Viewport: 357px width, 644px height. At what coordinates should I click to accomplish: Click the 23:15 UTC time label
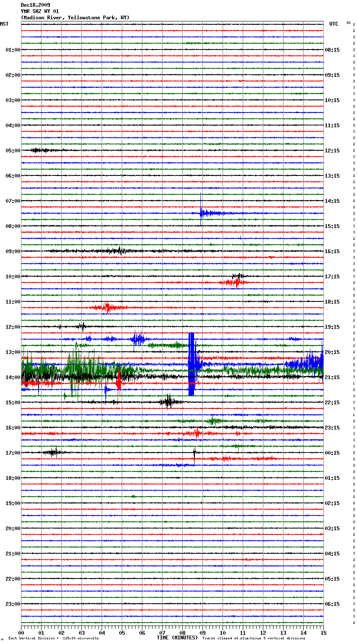332,428
